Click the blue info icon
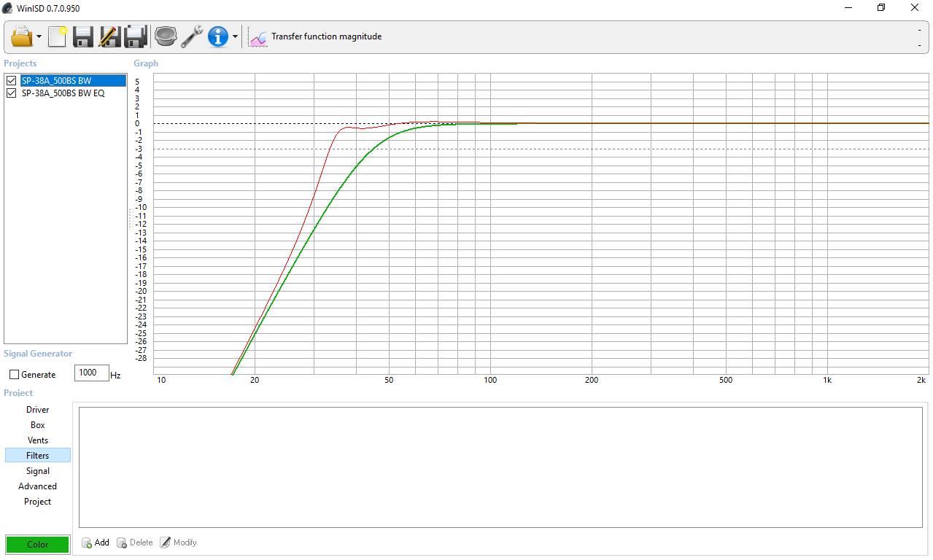The width and height of the screenshot is (933, 560). pos(217,36)
